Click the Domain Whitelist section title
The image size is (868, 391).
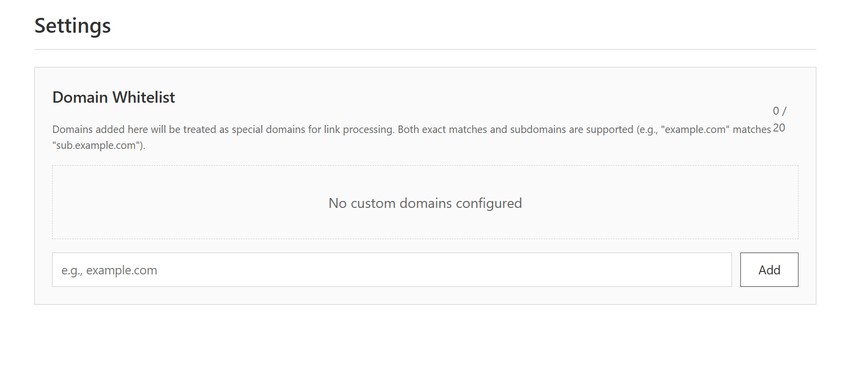point(114,97)
